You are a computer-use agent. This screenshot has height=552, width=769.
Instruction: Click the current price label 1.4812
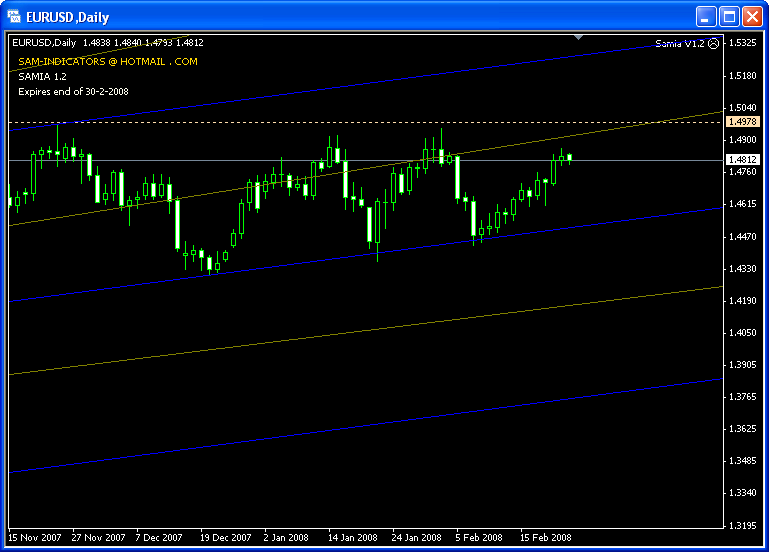click(x=743, y=160)
